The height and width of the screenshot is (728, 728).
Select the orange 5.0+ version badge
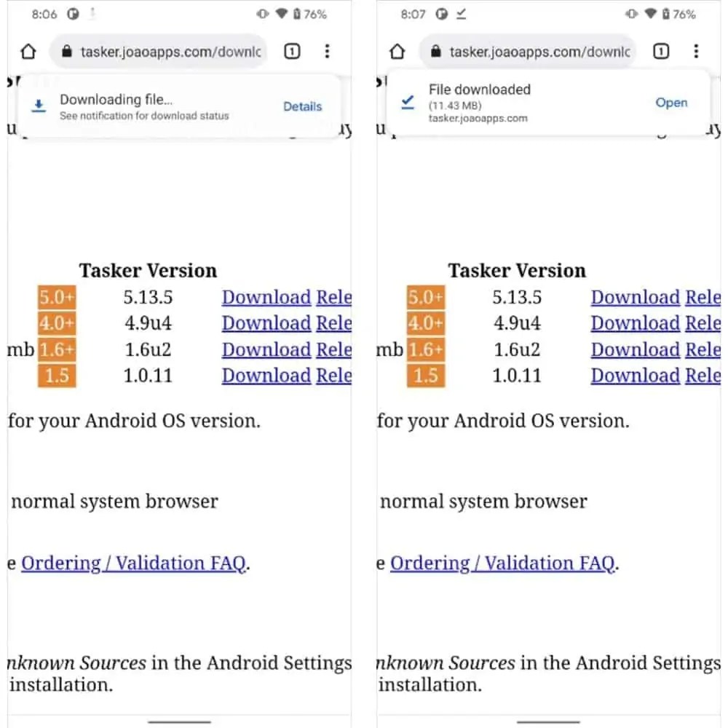(x=57, y=297)
